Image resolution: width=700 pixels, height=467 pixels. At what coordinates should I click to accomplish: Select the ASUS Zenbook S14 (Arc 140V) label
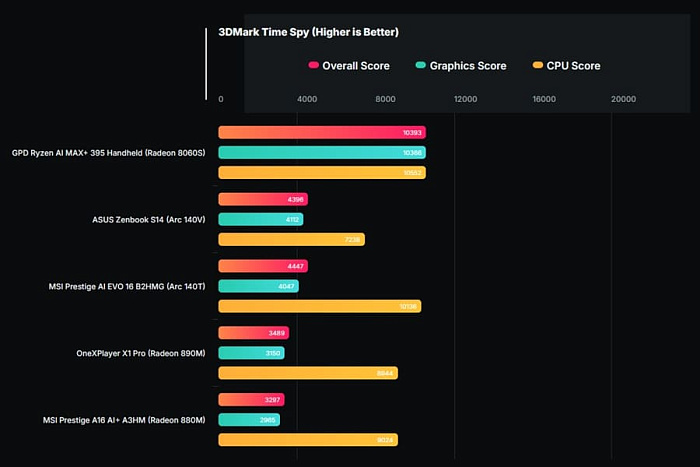[149, 220]
